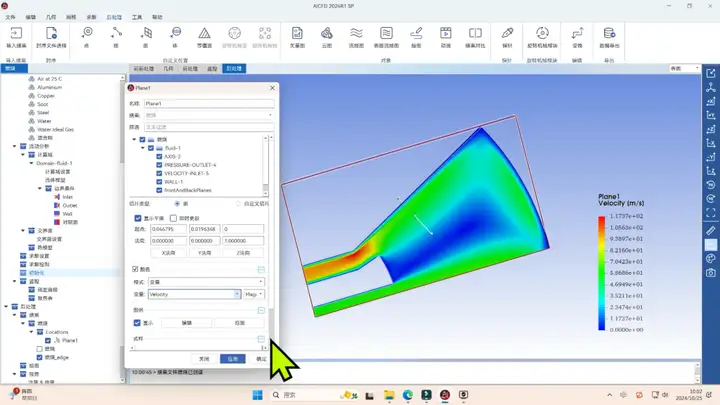This screenshot has height=405, width=720.
Task: Open the results comparison tool
Action: pyautogui.click(x=475, y=37)
